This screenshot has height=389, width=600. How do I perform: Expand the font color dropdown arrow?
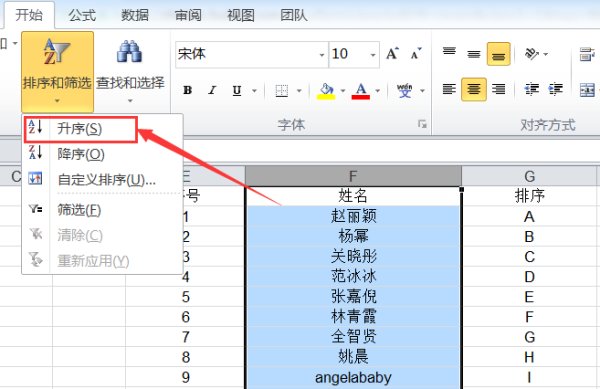click(x=377, y=91)
